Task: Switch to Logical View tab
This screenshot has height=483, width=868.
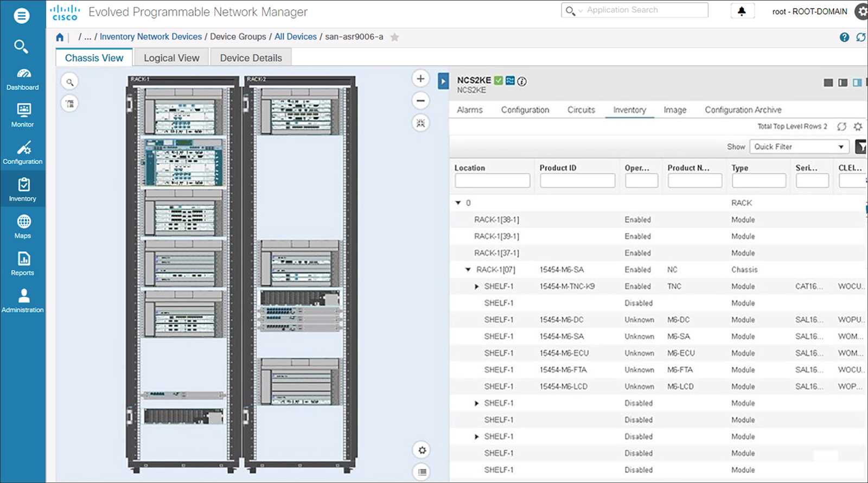Action: click(171, 58)
